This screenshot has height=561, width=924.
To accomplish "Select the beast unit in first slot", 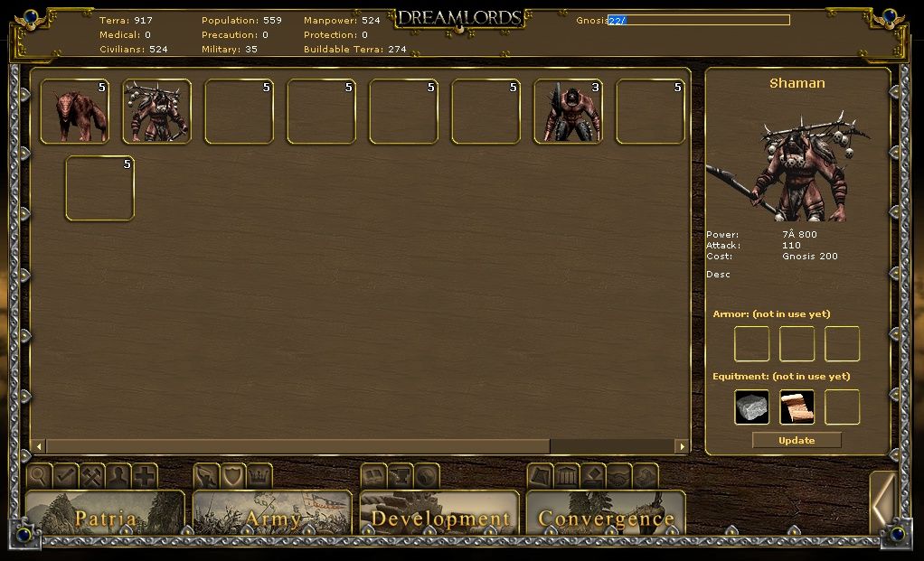I will coord(75,111).
